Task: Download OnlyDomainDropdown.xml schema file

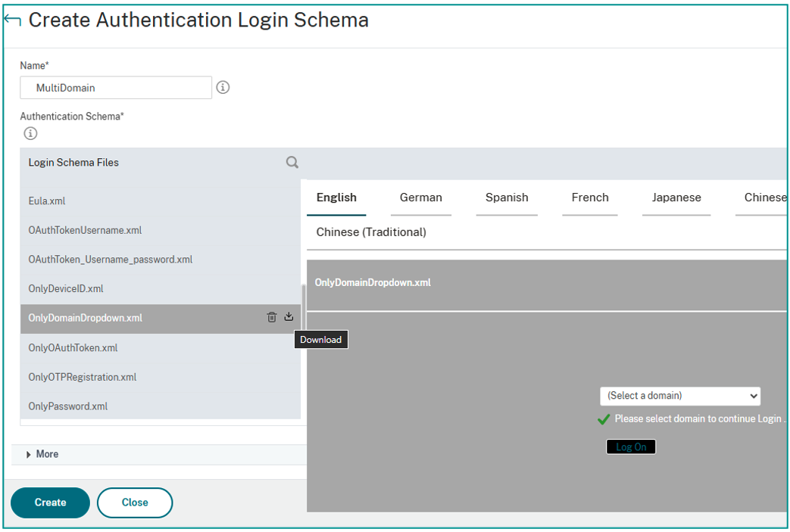Action: (x=289, y=317)
